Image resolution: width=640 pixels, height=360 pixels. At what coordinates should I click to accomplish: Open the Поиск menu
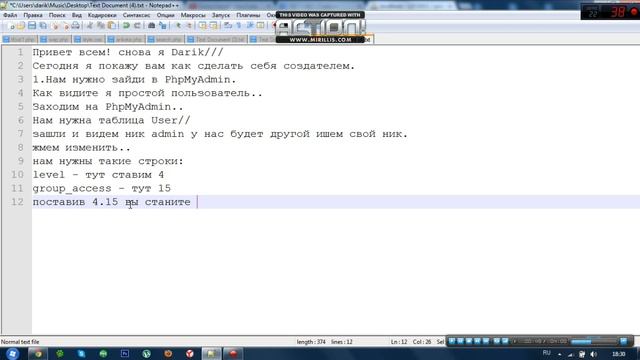coord(57,15)
